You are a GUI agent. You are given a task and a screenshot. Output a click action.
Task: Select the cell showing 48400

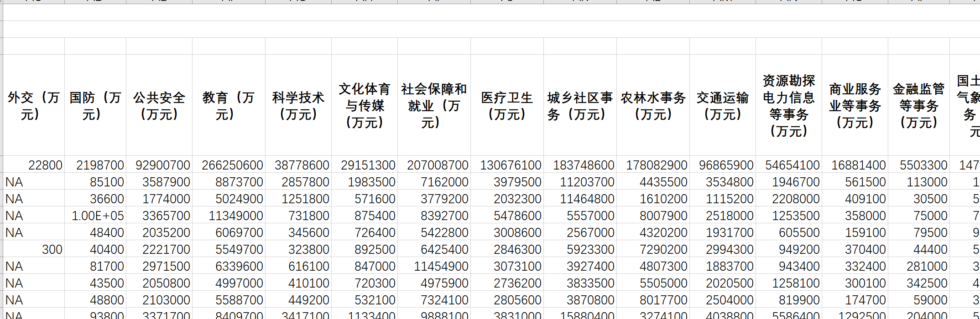[x=95, y=232]
